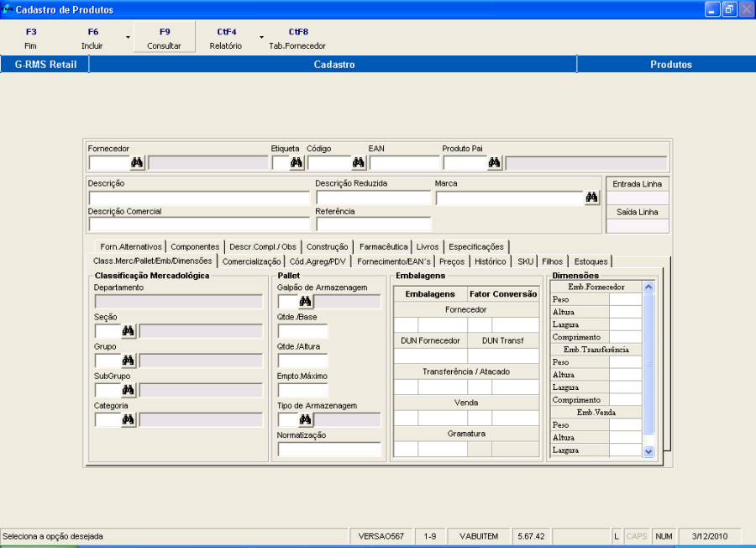Click the Grupo code input field
Screen dimensions: 756x548
[x=108, y=361]
